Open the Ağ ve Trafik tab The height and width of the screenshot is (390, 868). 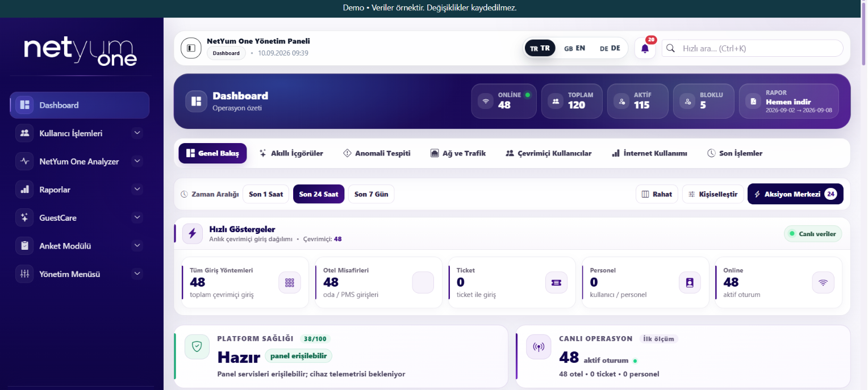(x=458, y=153)
